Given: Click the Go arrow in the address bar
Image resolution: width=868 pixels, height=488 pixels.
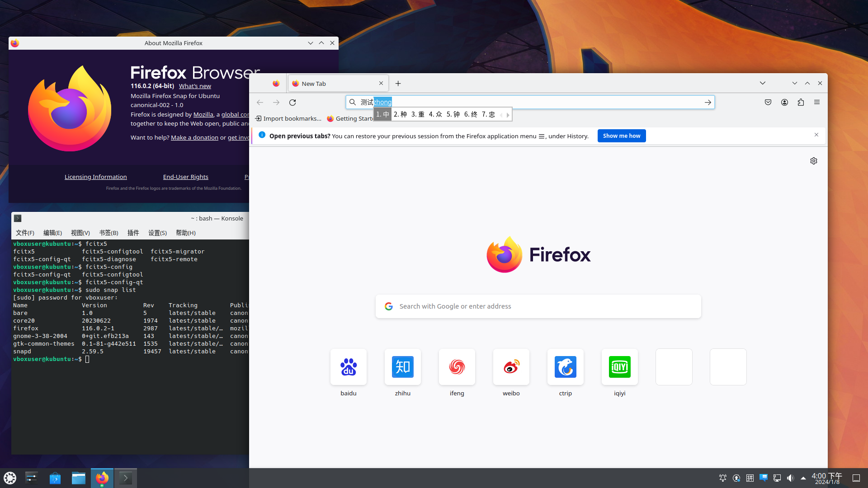Looking at the screenshot, I should (708, 103).
